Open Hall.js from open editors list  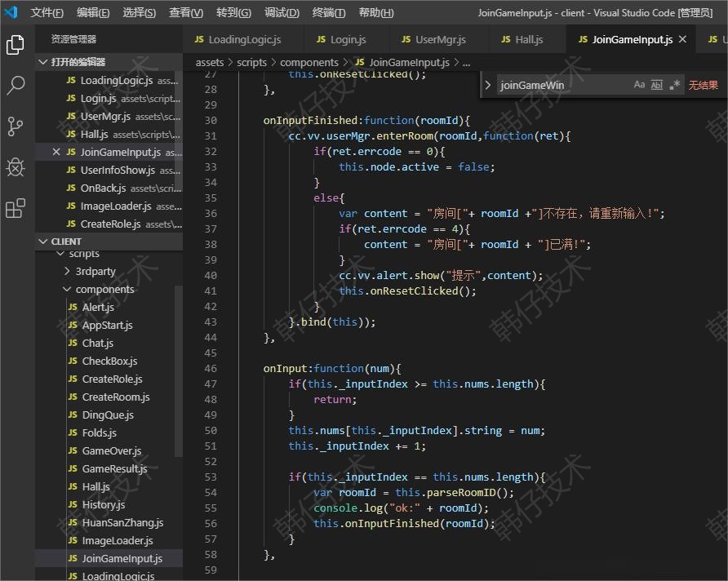[109, 134]
